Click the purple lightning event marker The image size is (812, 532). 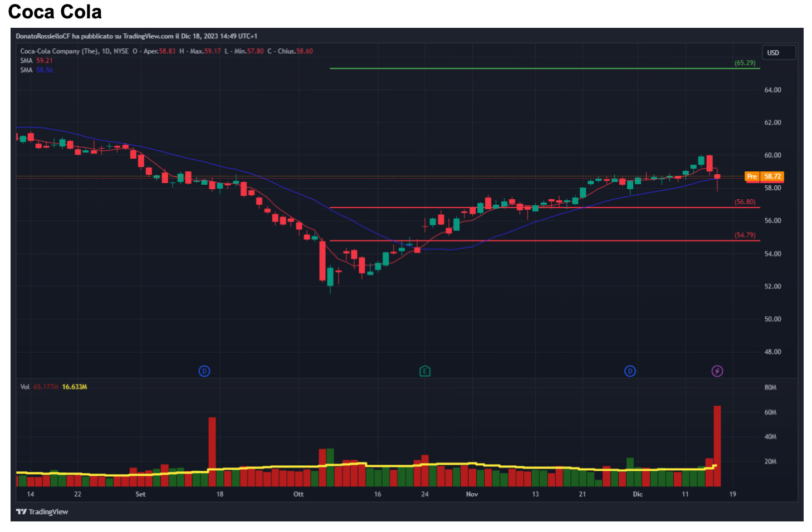(x=717, y=371)
